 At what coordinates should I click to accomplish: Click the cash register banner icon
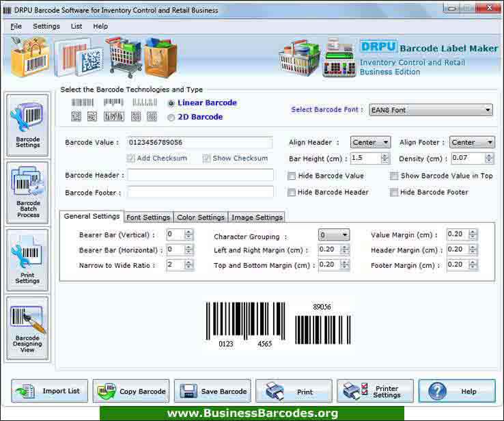point(339,58)
